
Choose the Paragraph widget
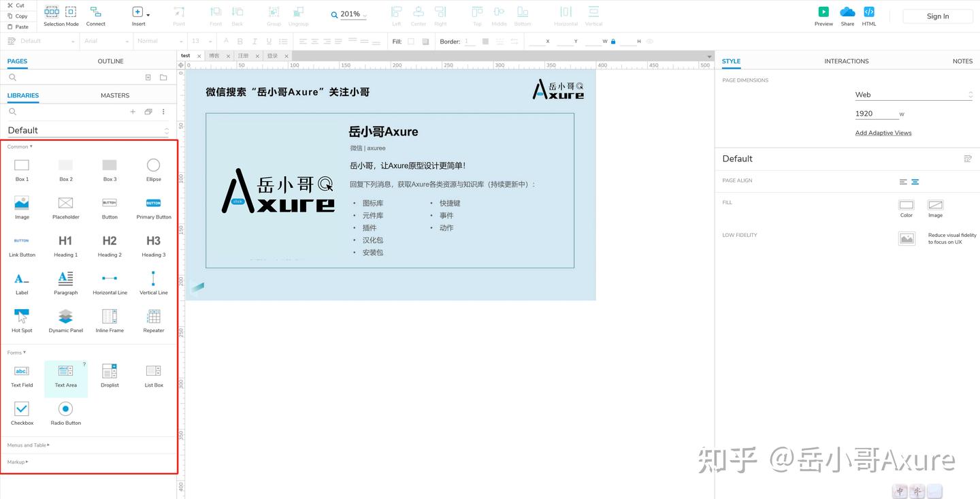coord(65,283)
